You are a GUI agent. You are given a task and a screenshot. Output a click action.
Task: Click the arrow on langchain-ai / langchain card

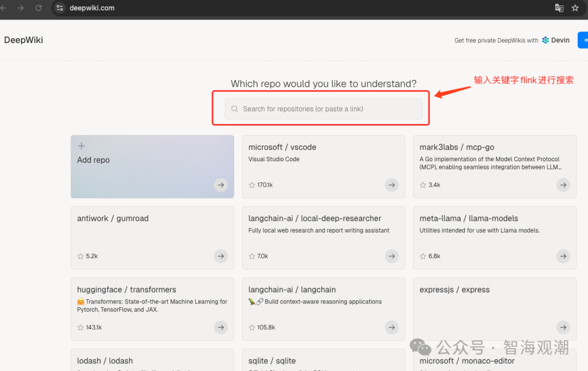[391, 327]
